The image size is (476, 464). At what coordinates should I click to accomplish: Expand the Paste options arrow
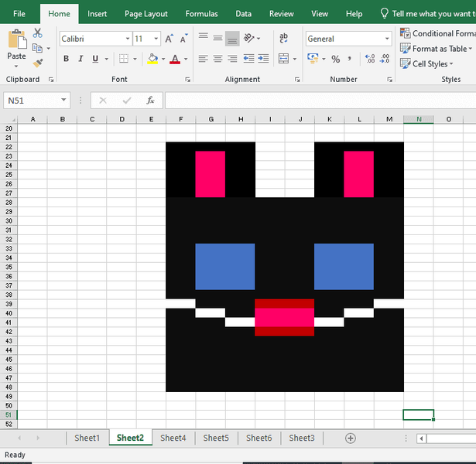pos(16,66)
